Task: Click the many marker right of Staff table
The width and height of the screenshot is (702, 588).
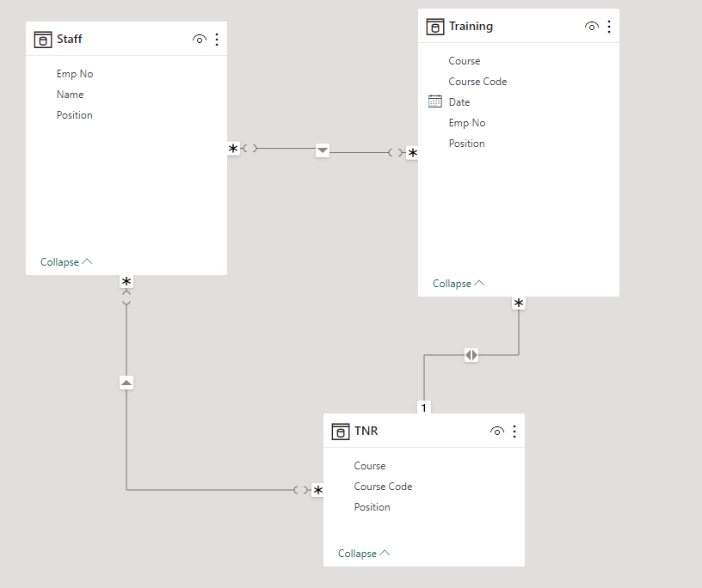Action: click(233, 148)
